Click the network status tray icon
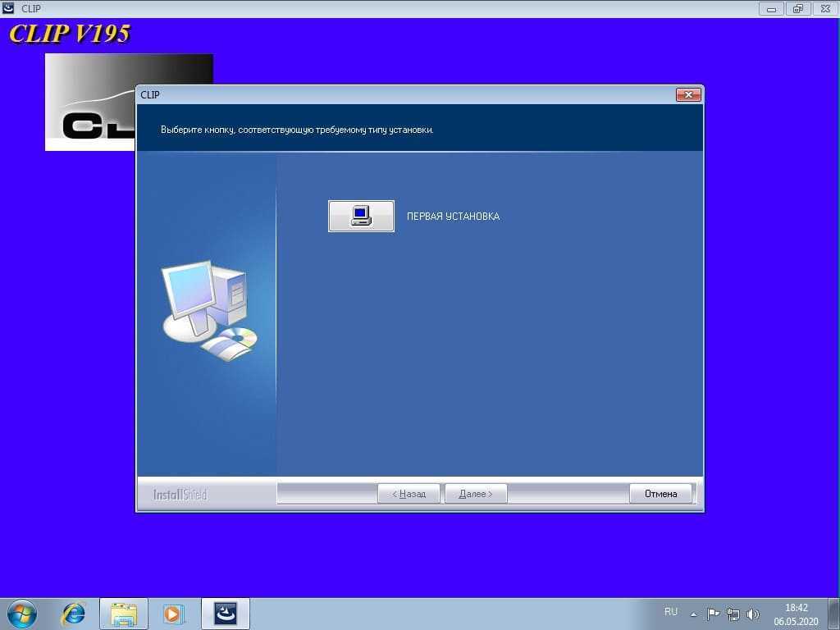This screenshot has height=630, width=840. click(733, 614)
